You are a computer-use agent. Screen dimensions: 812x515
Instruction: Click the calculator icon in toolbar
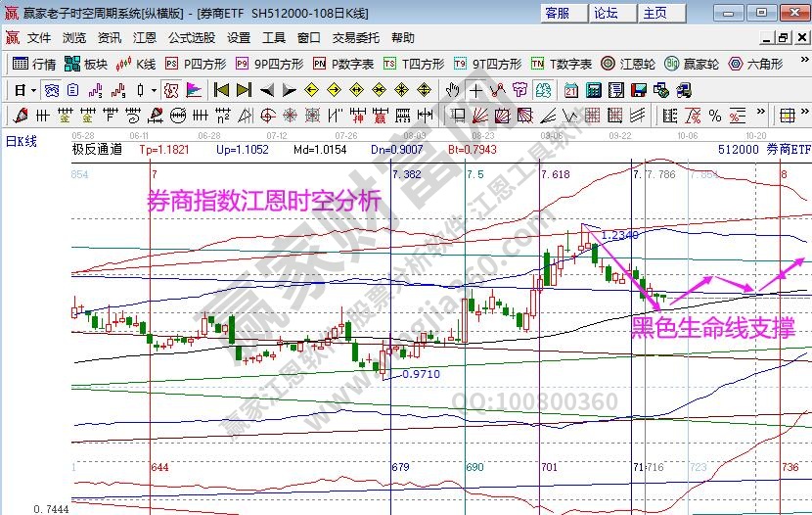tap(593, 90)
